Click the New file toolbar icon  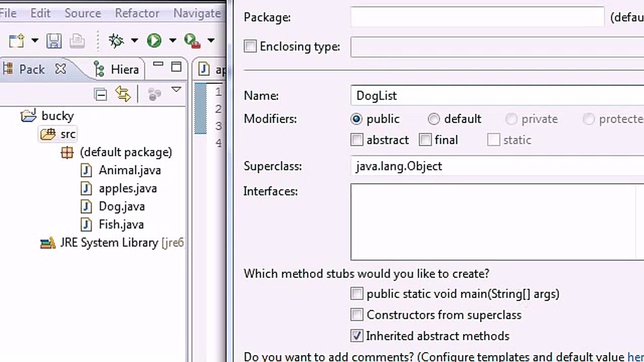coord(16,40)
